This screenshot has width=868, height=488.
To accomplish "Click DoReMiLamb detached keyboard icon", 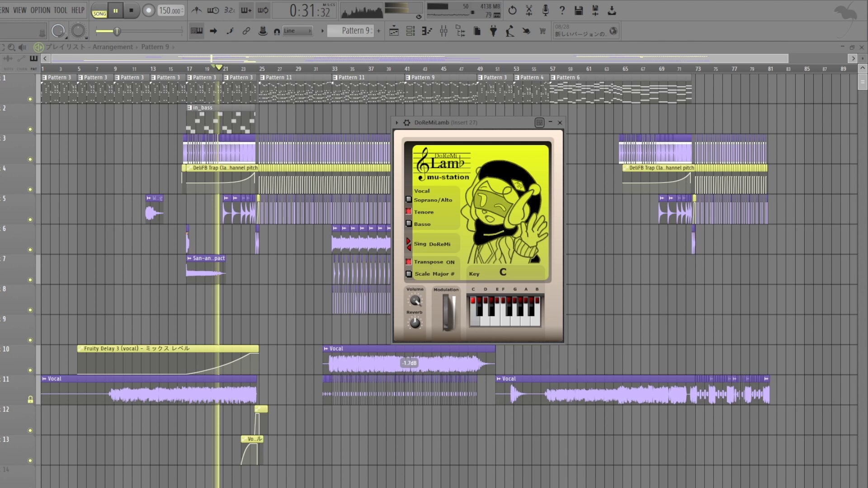I will click(x=539, y=122).
